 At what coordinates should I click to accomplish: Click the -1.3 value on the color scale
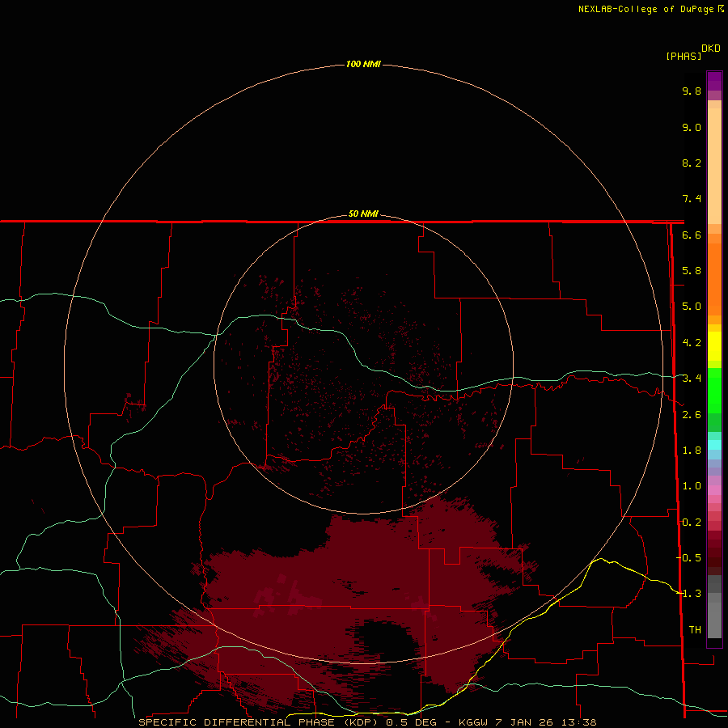click(688, 594)
